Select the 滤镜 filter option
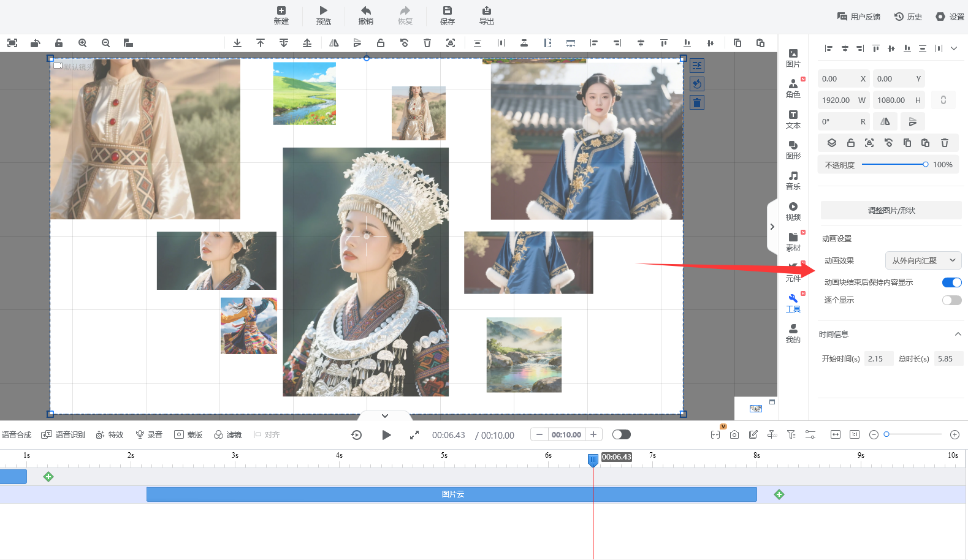 coord(228,434)
